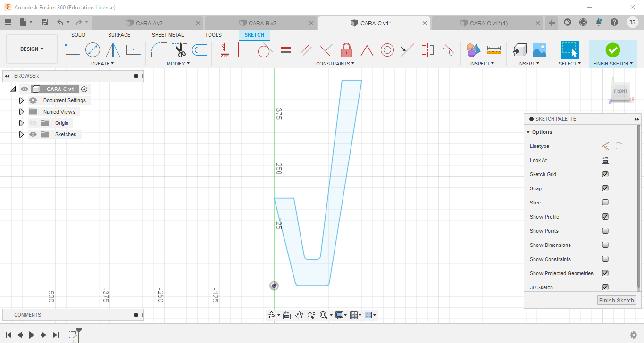Enable the Show Dimensions checkbox
Screen dimensions: 644x343
(605, 245)
